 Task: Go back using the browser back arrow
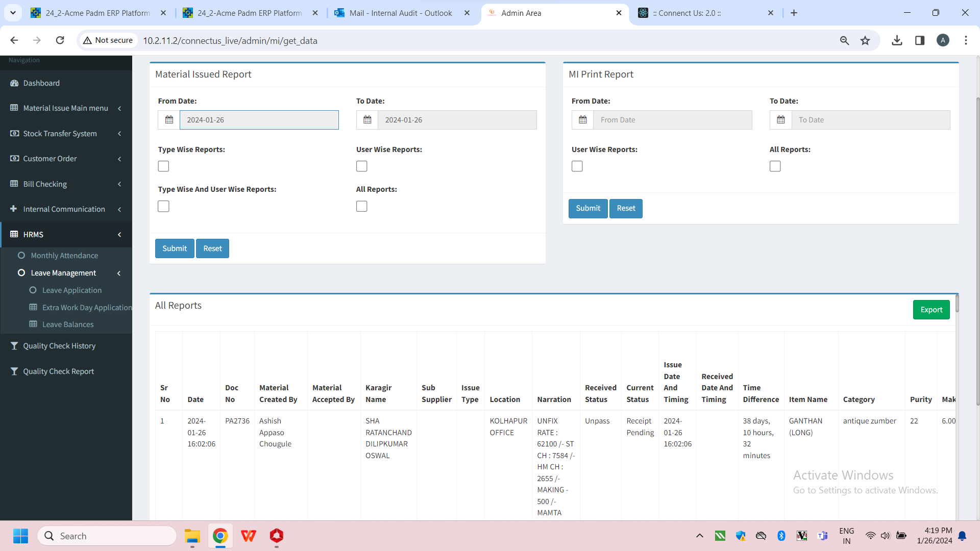(x=14, y=40)
